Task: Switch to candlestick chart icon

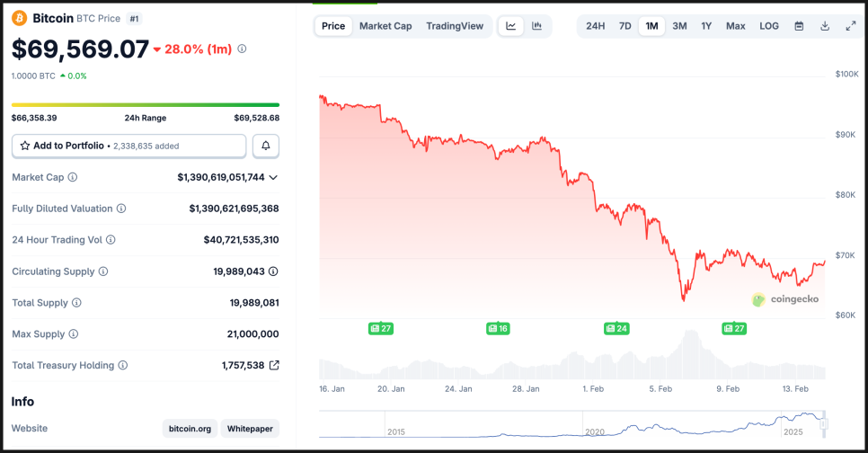Action: click(536, 26)
